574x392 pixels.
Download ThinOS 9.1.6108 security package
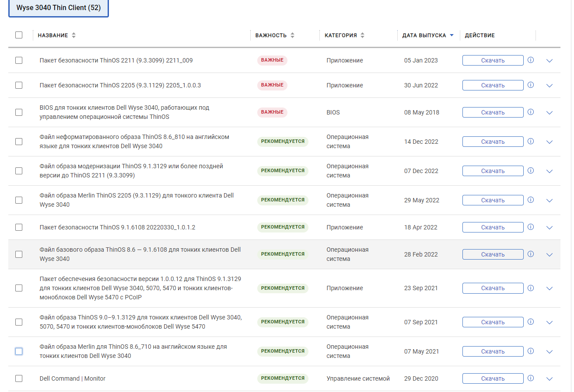click(493, 227)
